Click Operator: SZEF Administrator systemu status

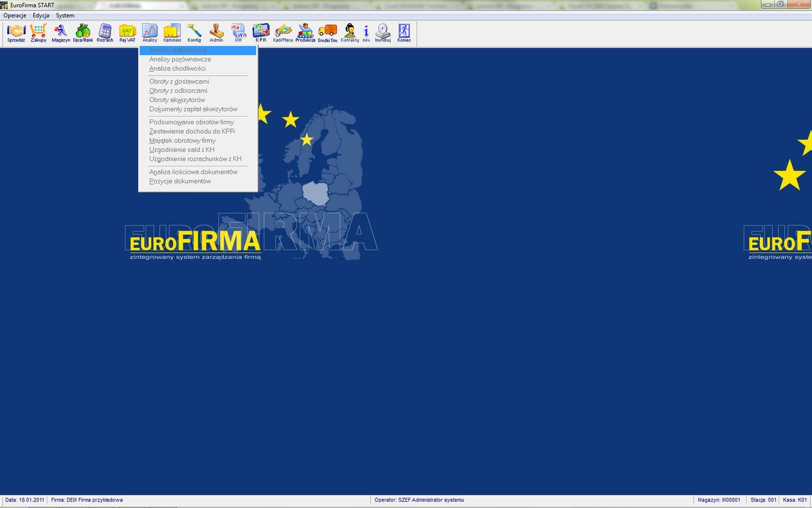click(419, 500)
